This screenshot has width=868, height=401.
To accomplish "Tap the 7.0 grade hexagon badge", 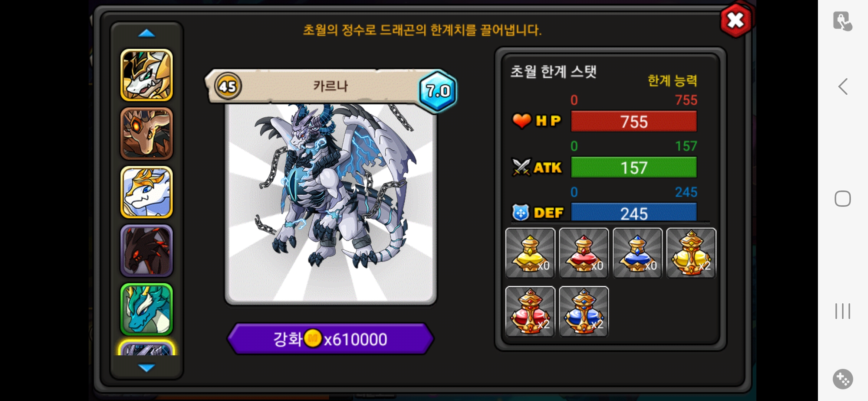I will coord(438,91).
